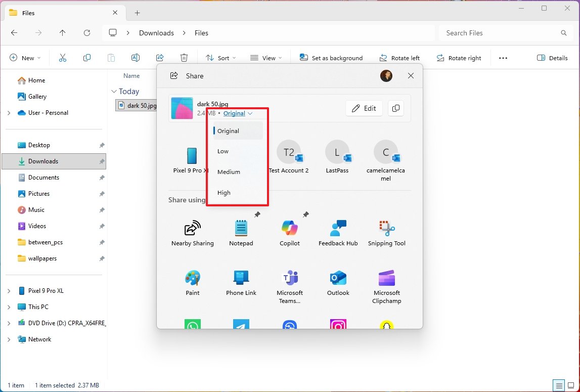Image resolution: width=580 pixels, height=392 pixels.
Task: Refresh the Files folder
Action: click(x=87, y=33)
